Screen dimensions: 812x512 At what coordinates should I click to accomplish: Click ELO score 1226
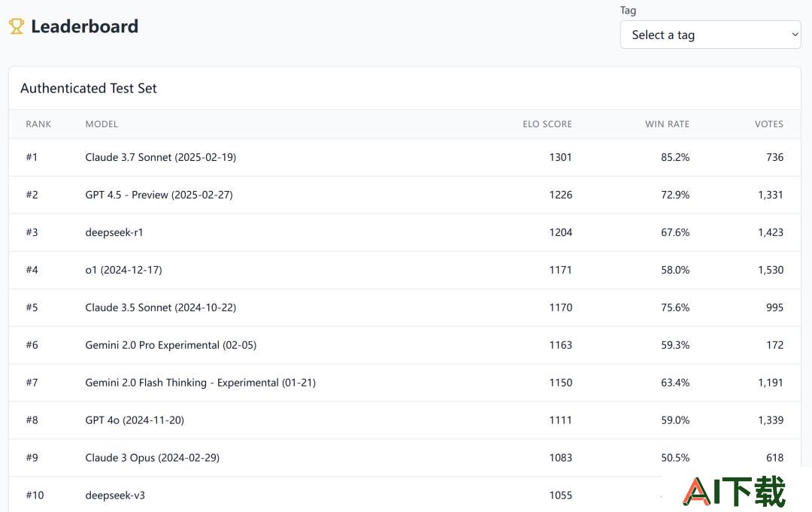coord(560,195)
